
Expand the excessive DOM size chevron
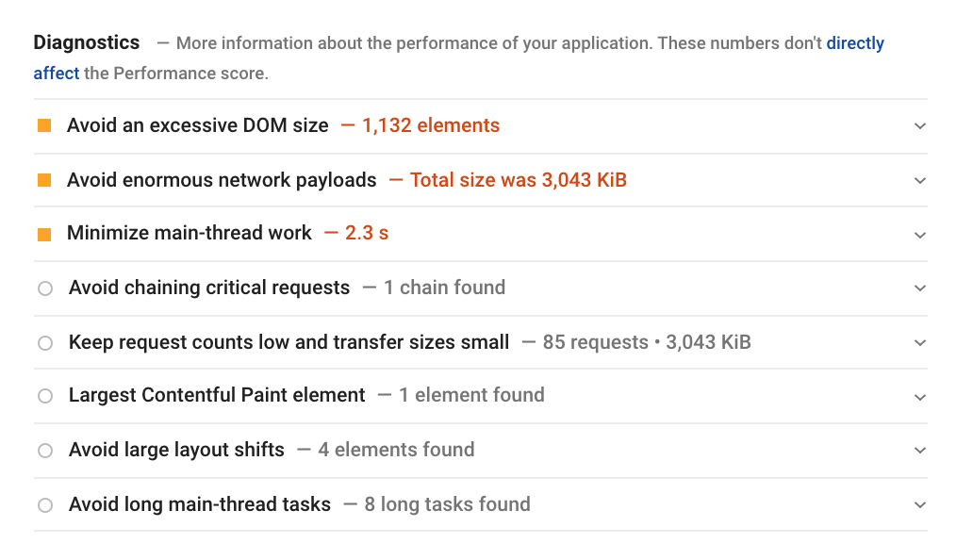tap(920, 126)
